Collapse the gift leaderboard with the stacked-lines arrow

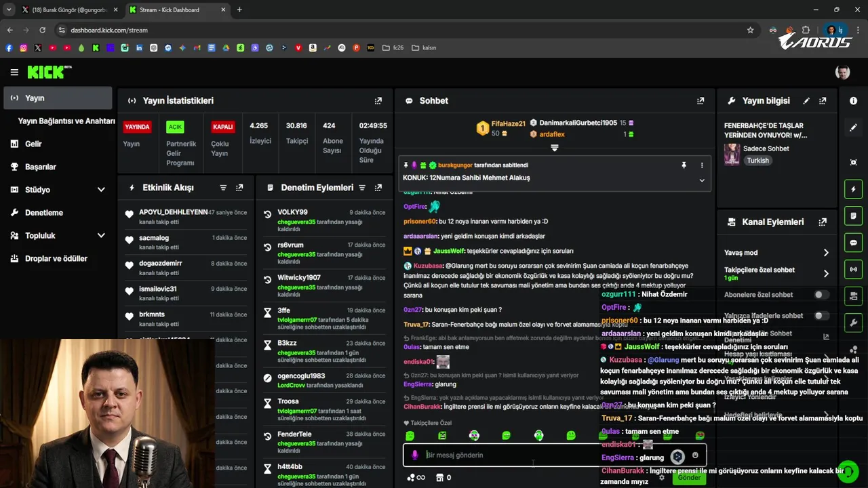point(554,148)
